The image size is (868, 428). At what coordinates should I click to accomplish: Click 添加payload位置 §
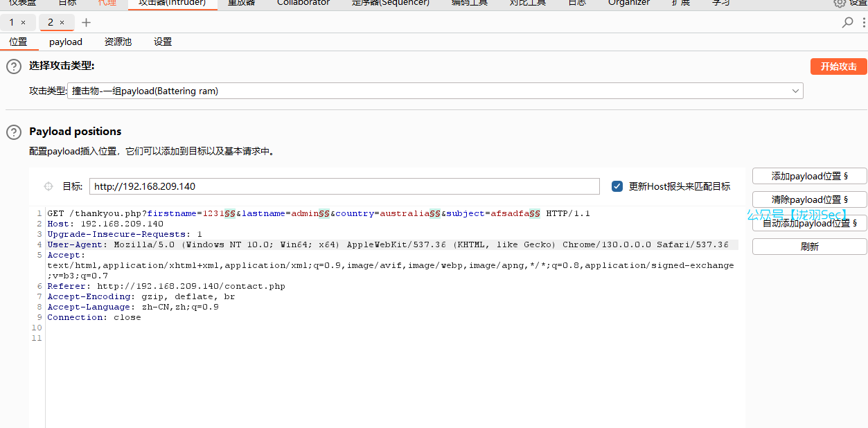click(x=808, y=175)
